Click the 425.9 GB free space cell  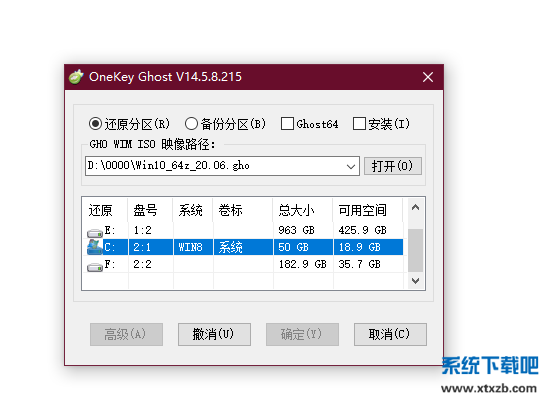362,230
